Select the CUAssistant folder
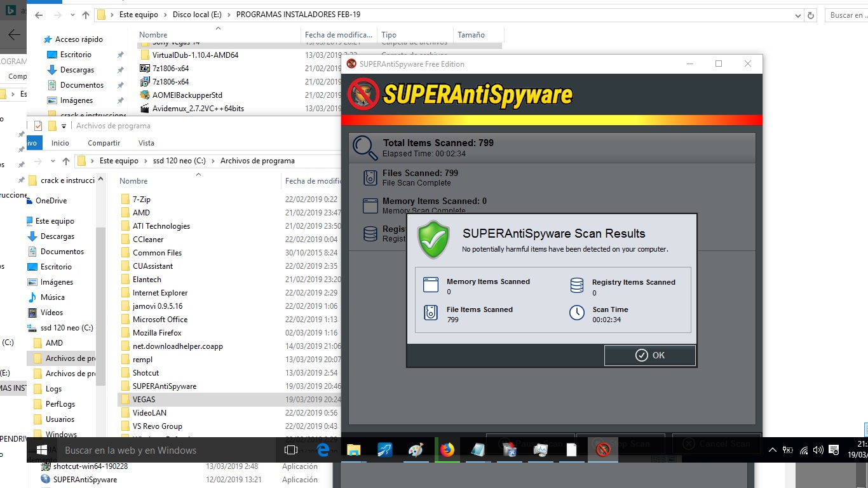The width and height of the screenshot is (868, 488). coord(153,266)
